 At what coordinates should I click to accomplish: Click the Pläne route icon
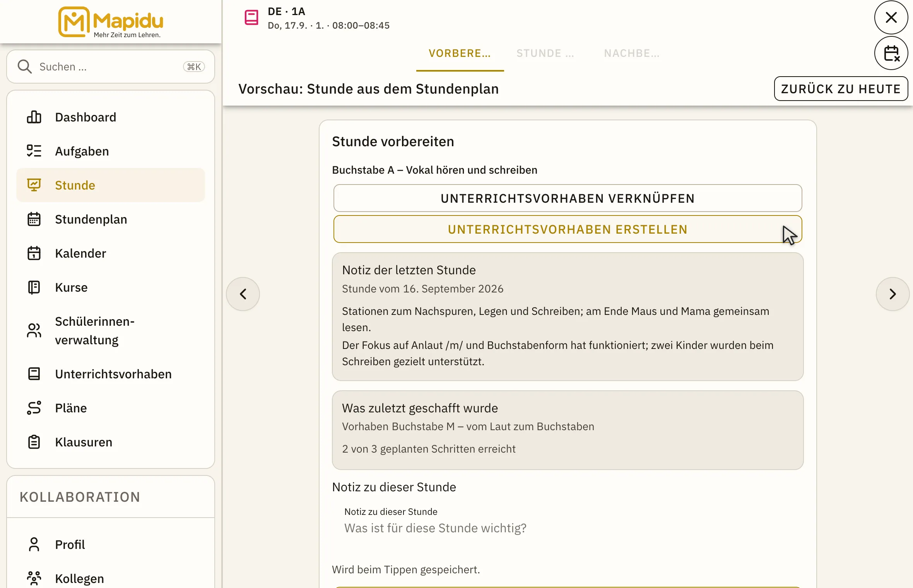pyautogui.click(x=34, y=408)
